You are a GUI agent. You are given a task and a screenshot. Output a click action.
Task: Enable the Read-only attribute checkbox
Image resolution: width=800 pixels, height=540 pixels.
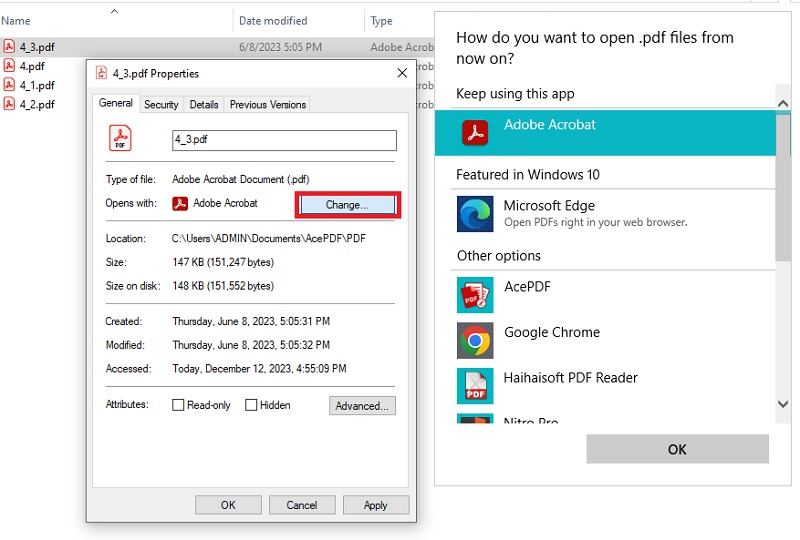pos(178,405)
